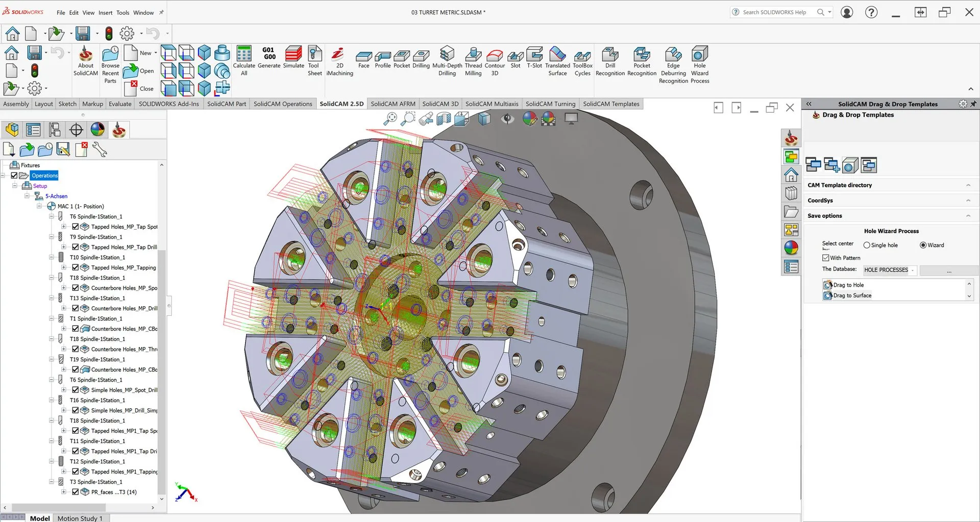980x522 pixels.
Task: Select the Pocket operation tool
Action: [x=402, y=55]
